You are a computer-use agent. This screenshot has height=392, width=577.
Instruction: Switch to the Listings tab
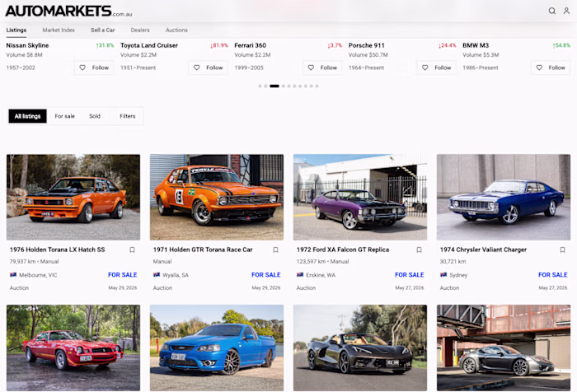coord(16,30)
